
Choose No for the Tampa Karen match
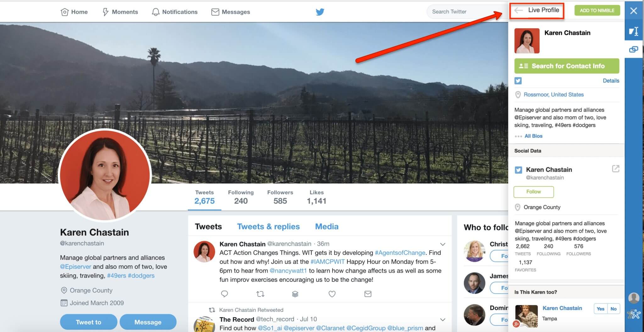click(x=613, y=309)
